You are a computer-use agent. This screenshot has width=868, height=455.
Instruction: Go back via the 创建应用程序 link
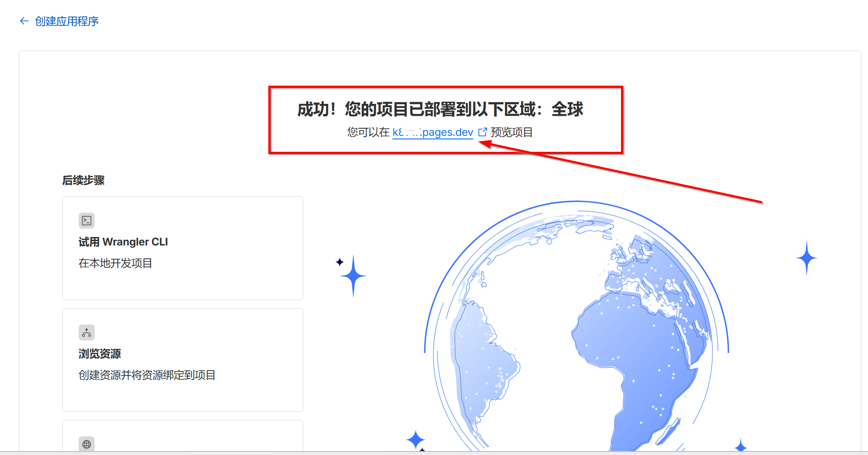[67, 21]
